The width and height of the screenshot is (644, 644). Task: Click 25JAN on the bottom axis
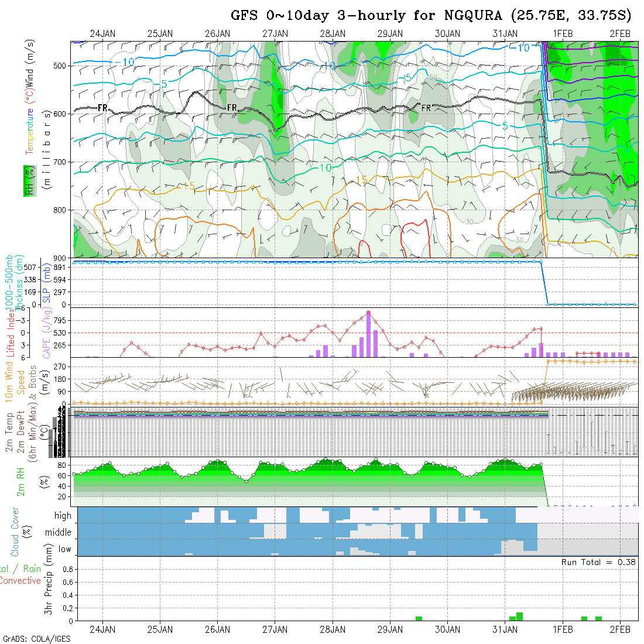coord(160,629)
